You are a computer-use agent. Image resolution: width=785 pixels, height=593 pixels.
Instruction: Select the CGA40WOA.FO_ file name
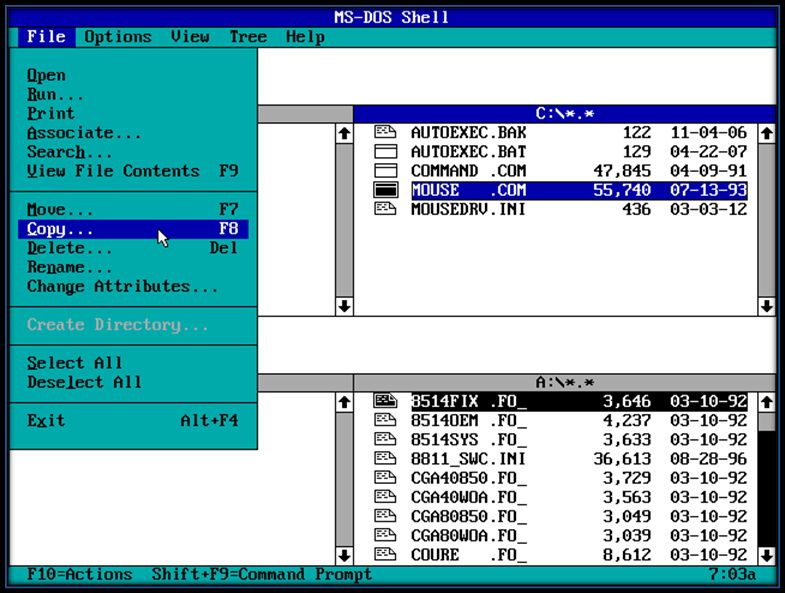(x=469, y=497)
